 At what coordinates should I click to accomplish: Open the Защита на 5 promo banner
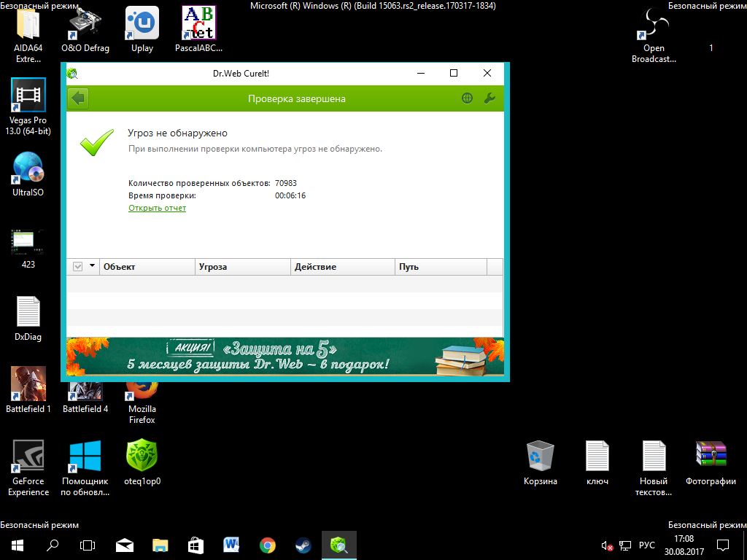pyautogui.click(x=285, y=357)
